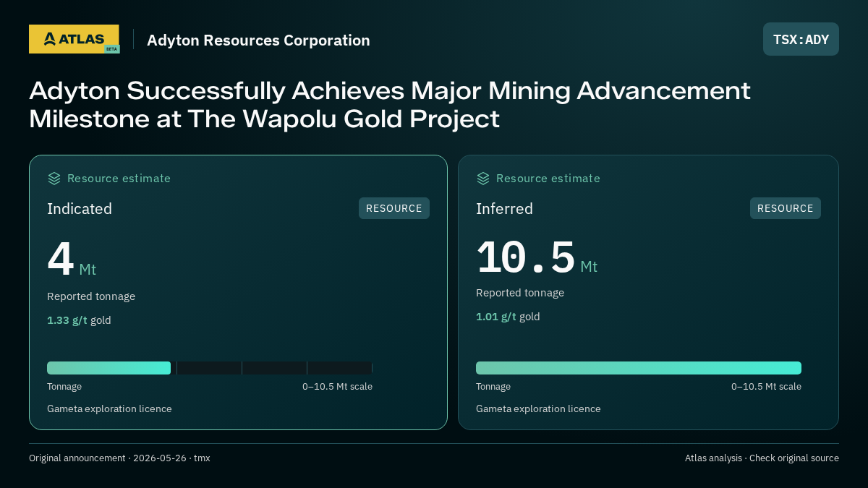This screenshot has height=488, width=868.
Task: Click the 4 Mt tonnage value
Action: (72, 259)
